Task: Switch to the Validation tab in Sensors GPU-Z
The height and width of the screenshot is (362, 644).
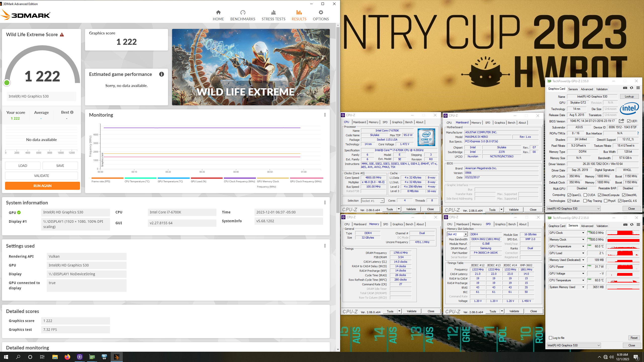Action: click(602, 226)
